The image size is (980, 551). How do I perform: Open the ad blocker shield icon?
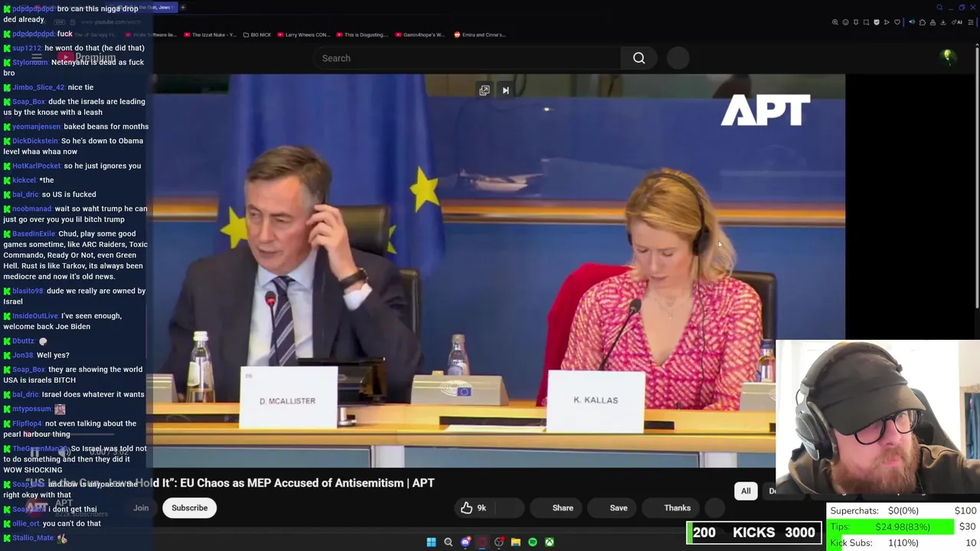[877, 22]
